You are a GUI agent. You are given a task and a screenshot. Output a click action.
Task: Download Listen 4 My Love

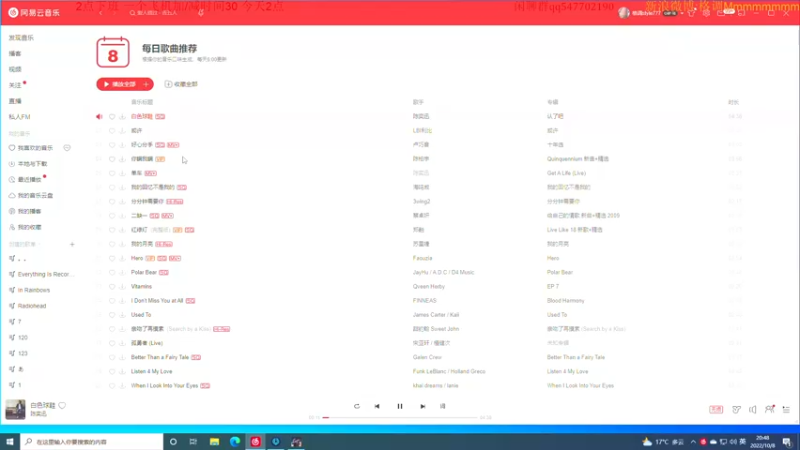(122, 371)
